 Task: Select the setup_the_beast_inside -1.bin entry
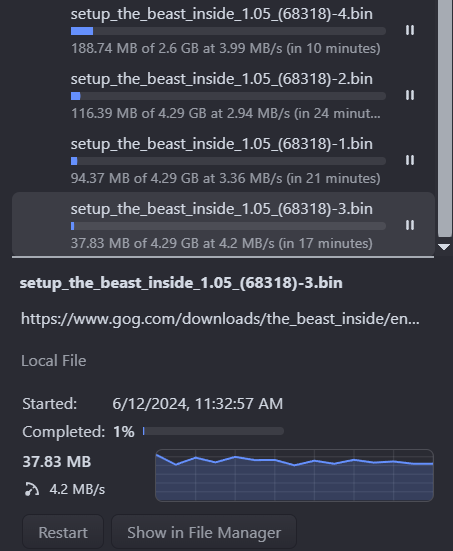224,160
